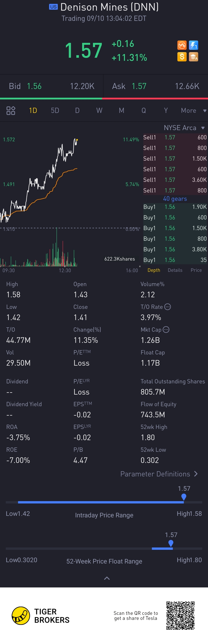
Task: Tap the Volume% value 2.12
Action: coord(148,295)
